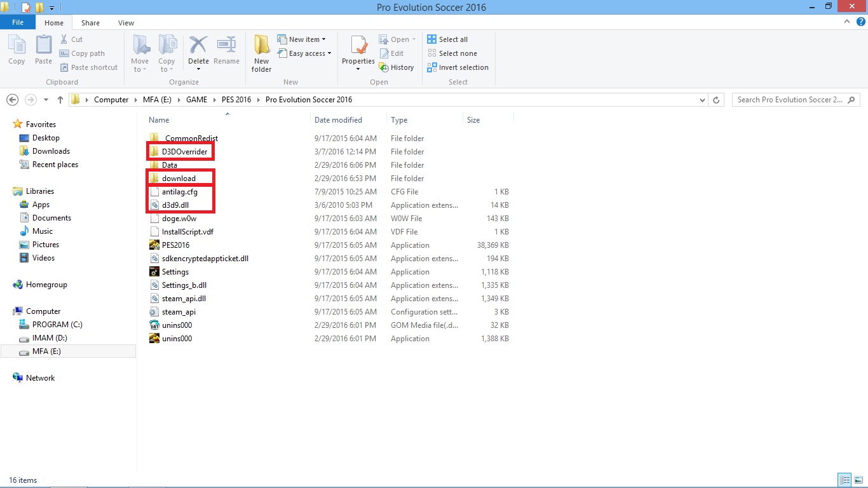Viewport: 868px width, 488px height.
Task: Open Recent places in sidebar
Action: (55, 165)
